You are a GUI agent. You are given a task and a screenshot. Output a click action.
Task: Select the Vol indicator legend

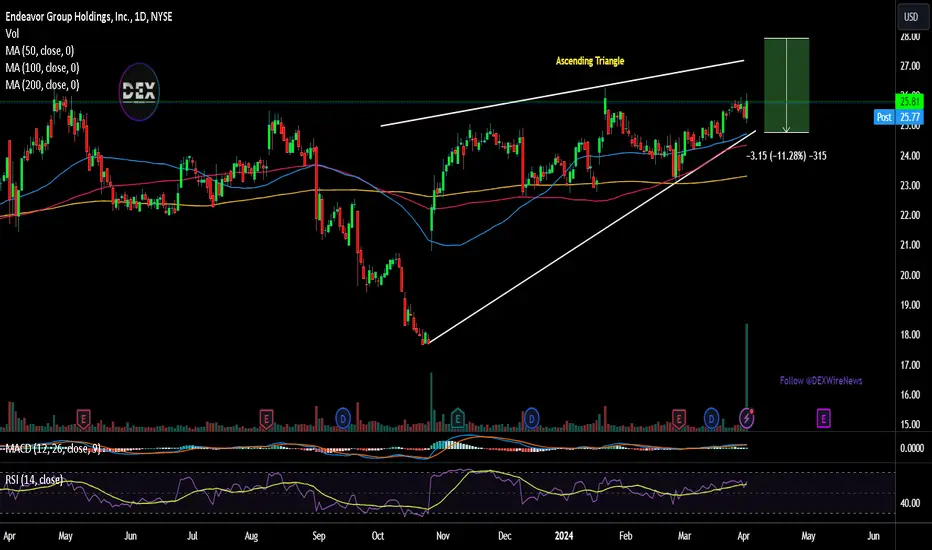12,34
